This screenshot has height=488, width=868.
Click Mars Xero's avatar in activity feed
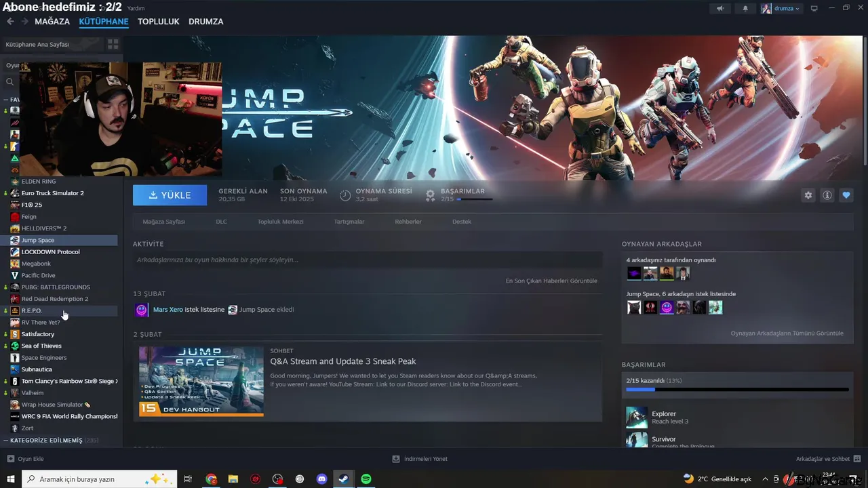point(141,310)
